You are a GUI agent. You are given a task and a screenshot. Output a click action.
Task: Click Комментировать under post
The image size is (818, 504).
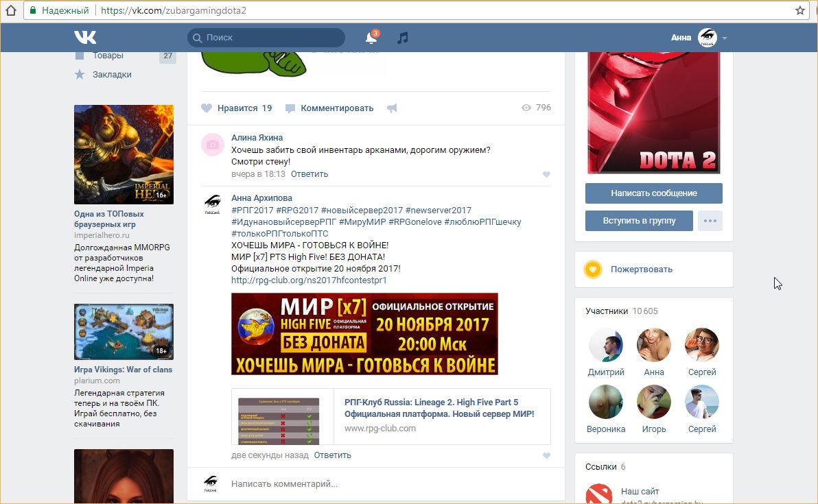pyautogui.click(x=337, y=108)
